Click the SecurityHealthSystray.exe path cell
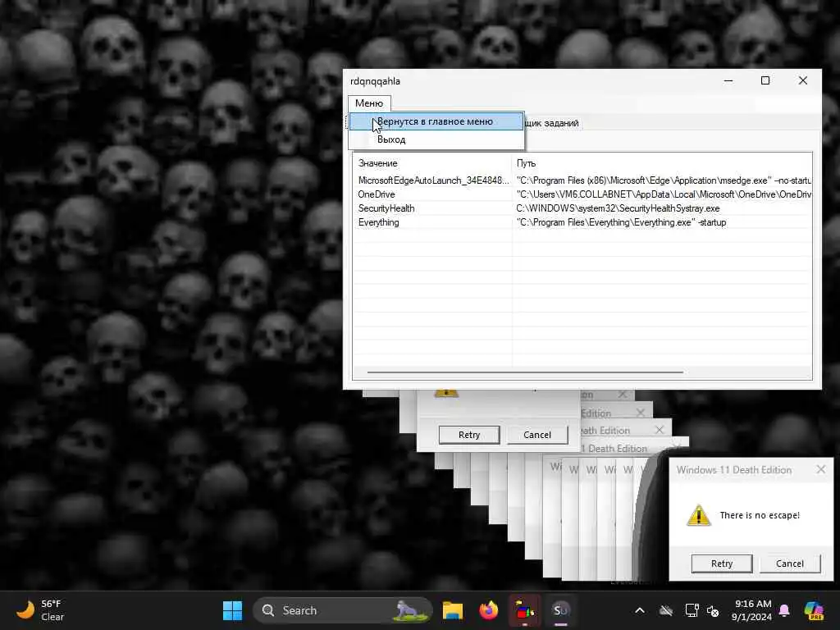Screen dimensions: 840x630 click(x=618, y=208)
